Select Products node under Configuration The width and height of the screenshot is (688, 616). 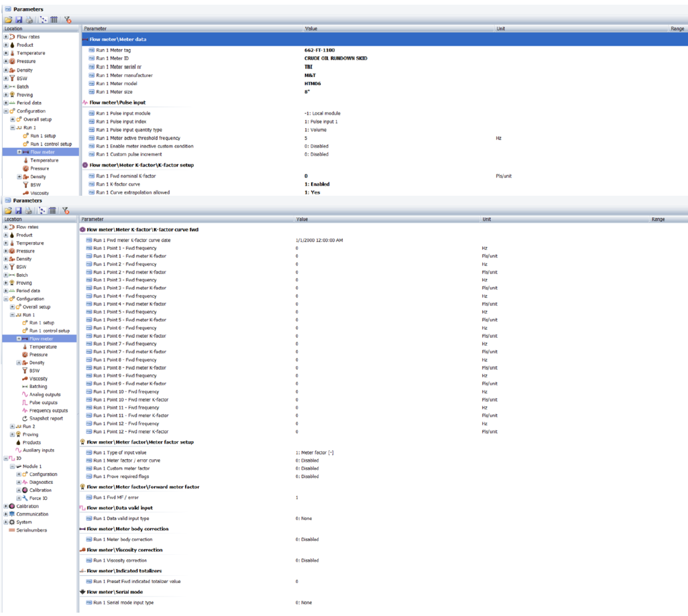32,442
